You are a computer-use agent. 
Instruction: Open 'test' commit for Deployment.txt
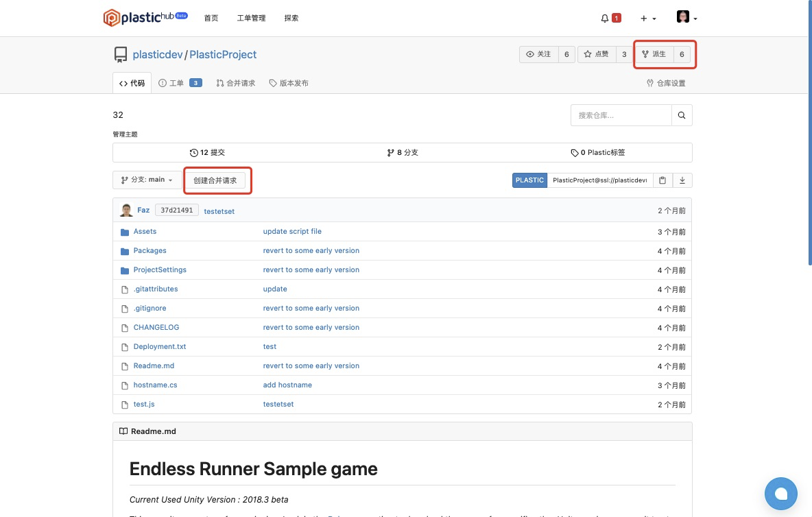tap(270, 346)
